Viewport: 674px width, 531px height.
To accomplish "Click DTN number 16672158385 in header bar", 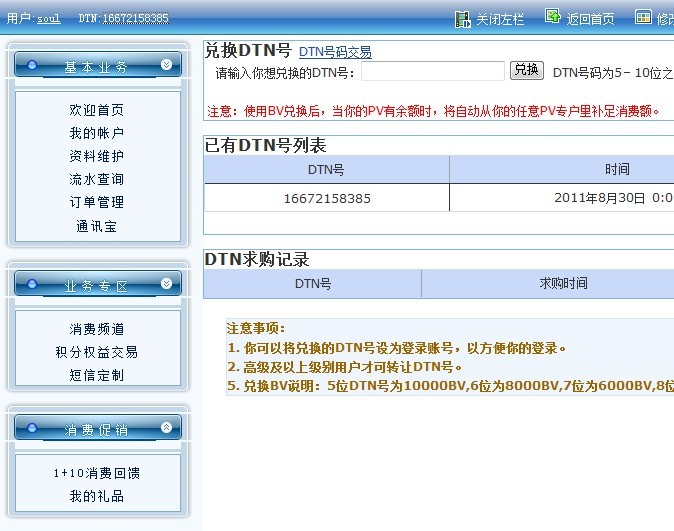I will click(x=135, y=18).
